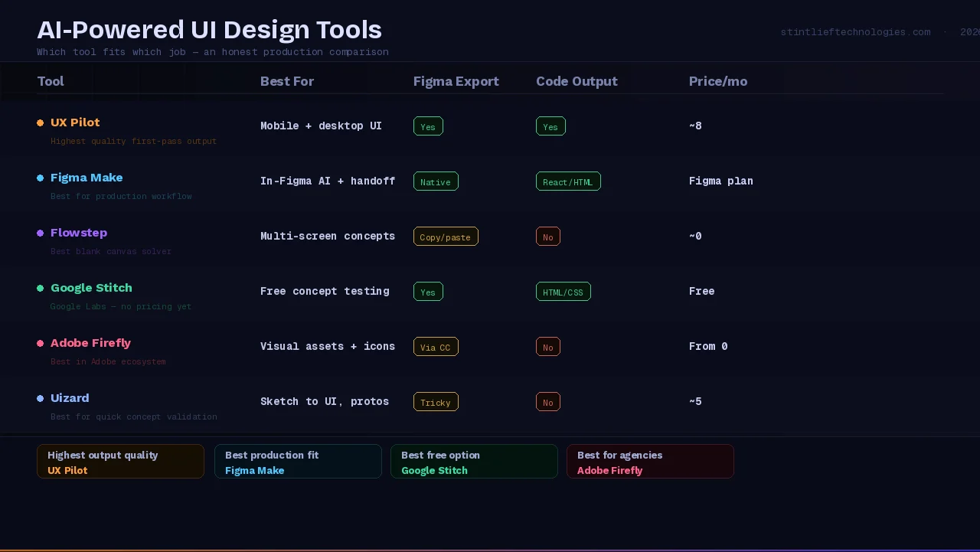Click the pink dot beside Adobe Firefly
The height and width of the screenshot is (552, 980).
coord(41,344)
